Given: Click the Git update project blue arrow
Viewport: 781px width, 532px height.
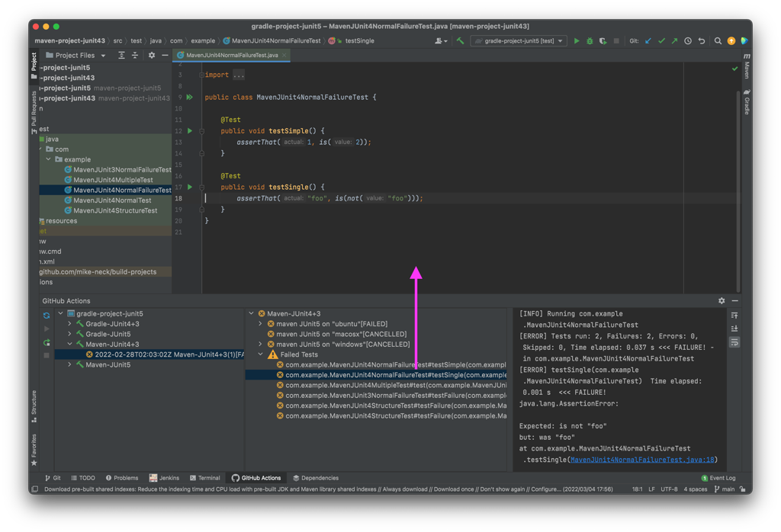Looking at the screenshot, I should [x=648, y=41].
